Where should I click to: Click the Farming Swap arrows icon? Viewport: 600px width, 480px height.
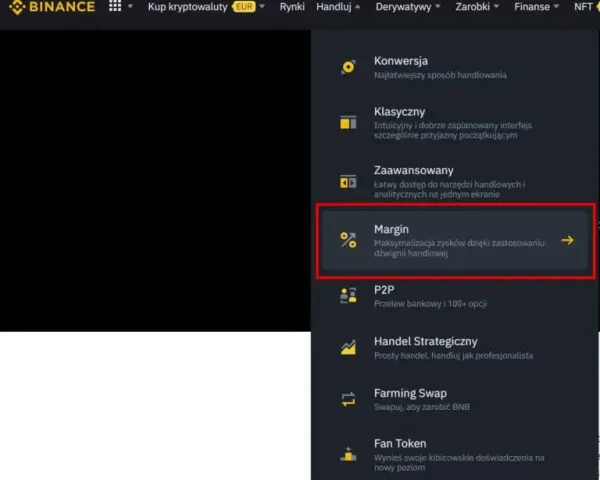click(348, 399)
